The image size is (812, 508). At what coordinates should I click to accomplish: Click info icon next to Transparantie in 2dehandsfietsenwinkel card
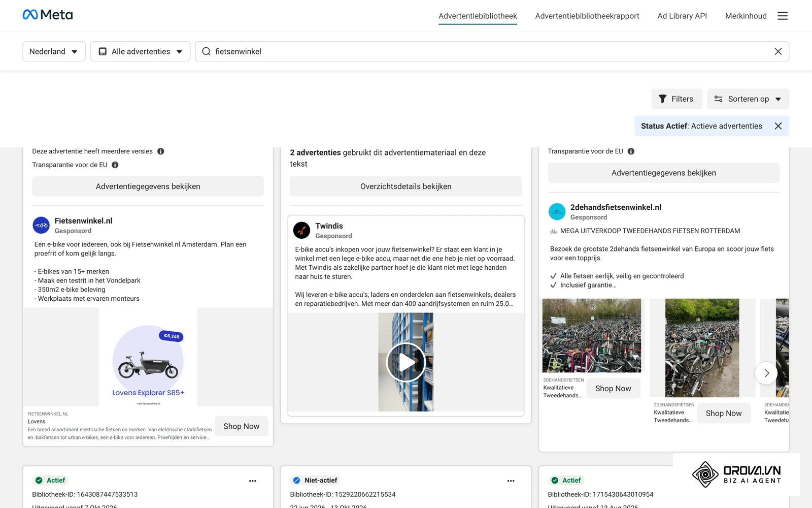click(x=631, y=151)
